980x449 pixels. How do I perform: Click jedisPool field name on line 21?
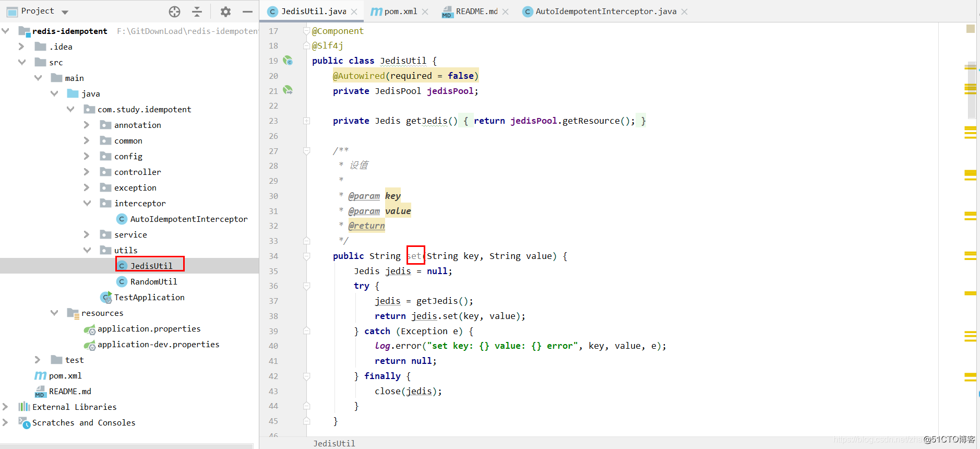450,91
